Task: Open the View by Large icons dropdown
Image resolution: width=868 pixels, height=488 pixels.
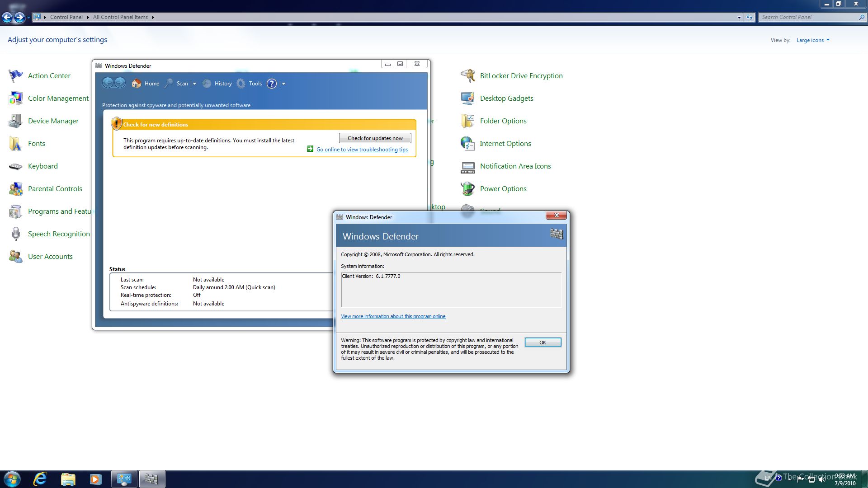Action: 813,40
